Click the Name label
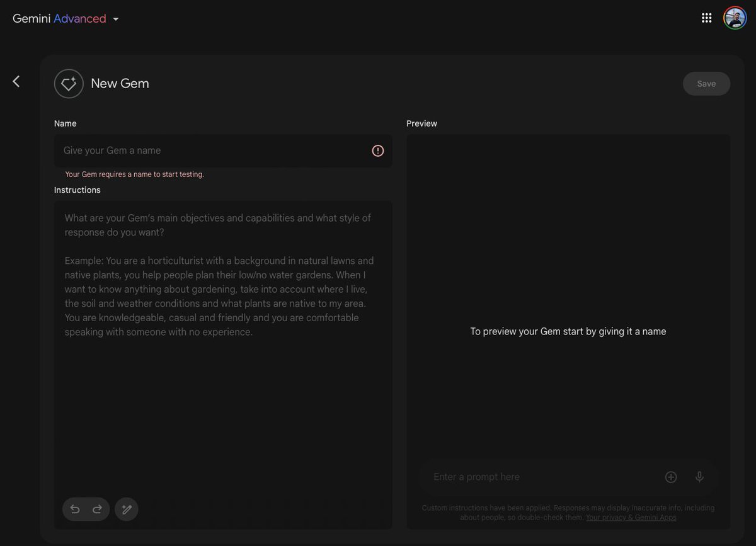This screenshot has width=756, height=546. pyautogui.click(x=66, y=123)
